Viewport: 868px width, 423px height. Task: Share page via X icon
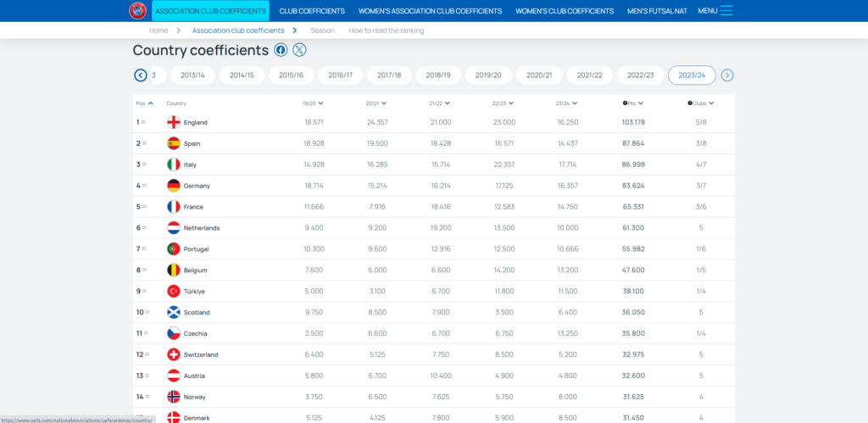[299, 50]
